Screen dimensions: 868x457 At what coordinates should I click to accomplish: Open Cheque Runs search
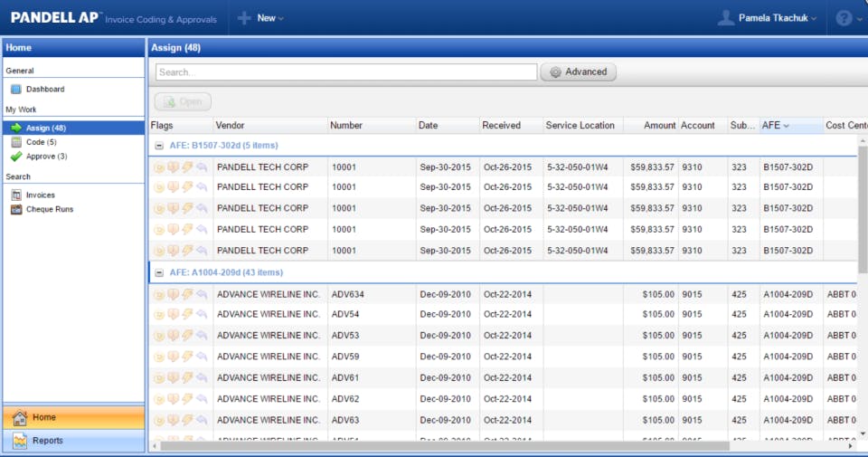tap(49, 209)
